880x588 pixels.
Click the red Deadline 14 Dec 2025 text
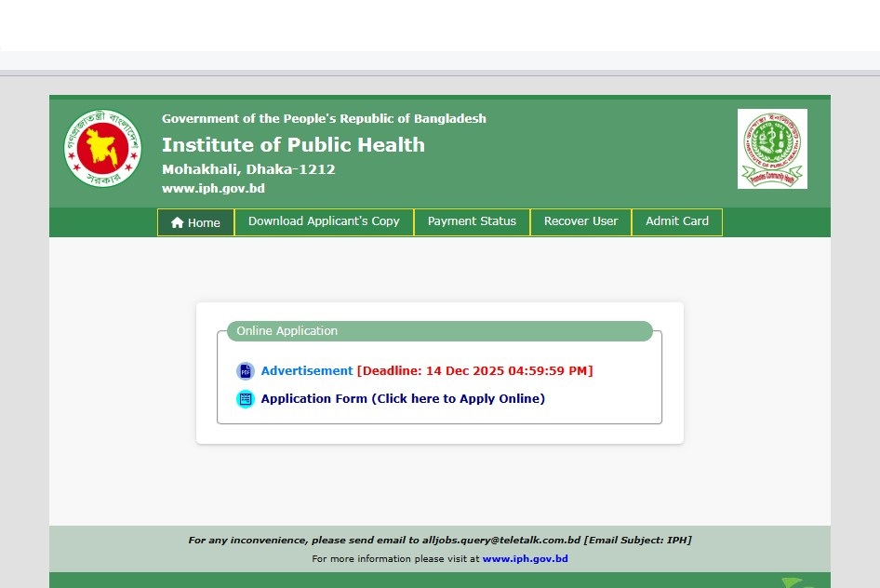[x=474, y=371]
